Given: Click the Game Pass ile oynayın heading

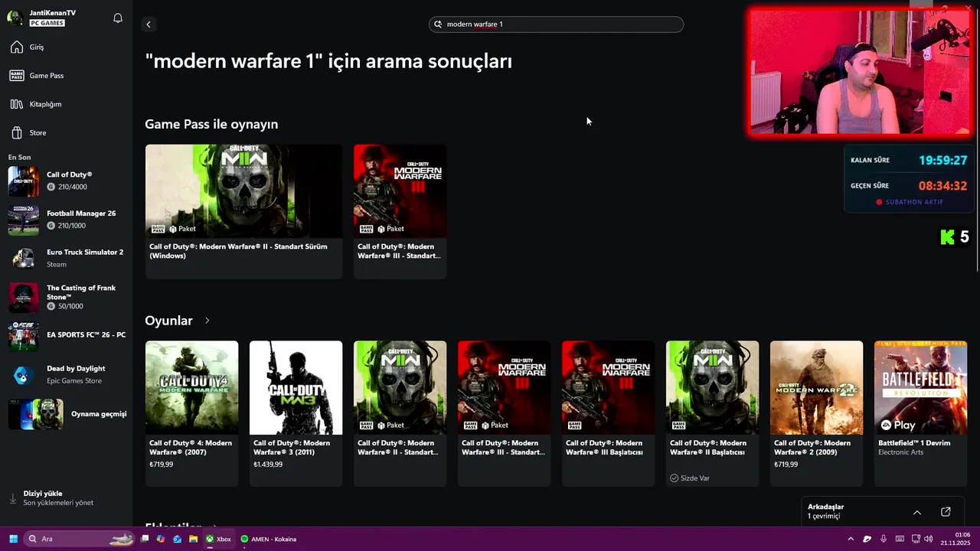Looking at the screenshot, I should pos(211,124).
